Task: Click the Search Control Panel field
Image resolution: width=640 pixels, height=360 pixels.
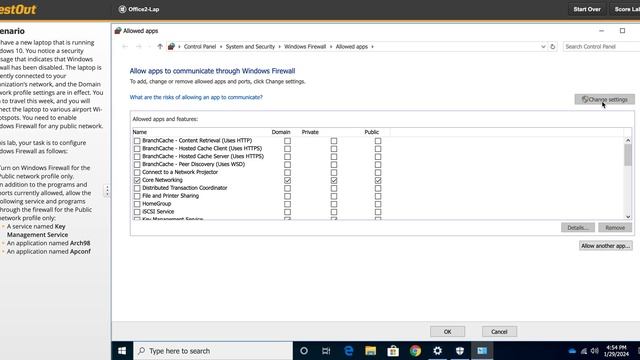Action: point(601,47)
